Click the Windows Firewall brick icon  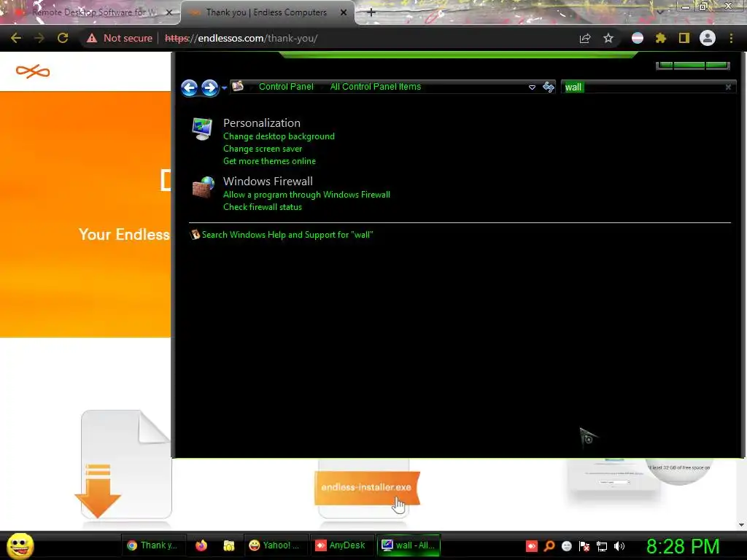(203, 187)
